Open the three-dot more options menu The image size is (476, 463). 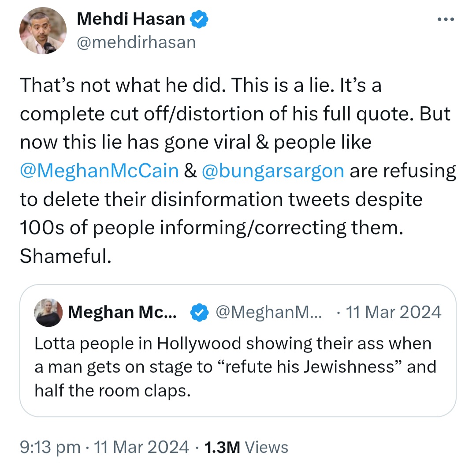446,19
